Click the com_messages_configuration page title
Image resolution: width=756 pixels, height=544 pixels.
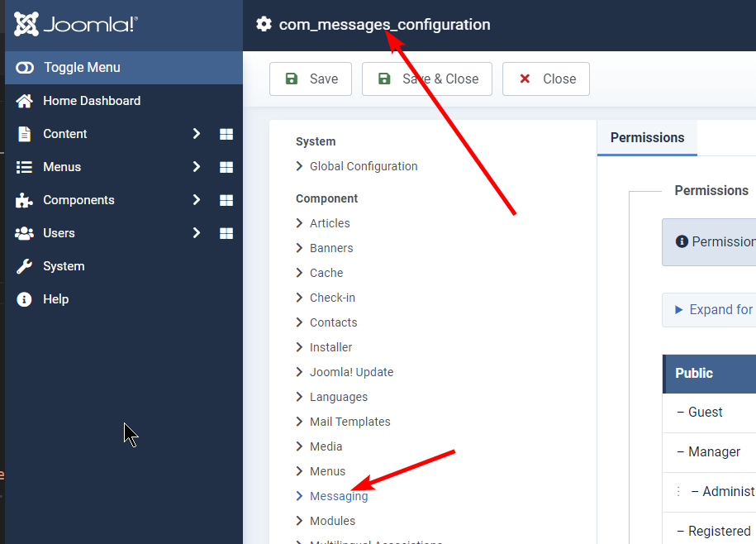[384, 25]
